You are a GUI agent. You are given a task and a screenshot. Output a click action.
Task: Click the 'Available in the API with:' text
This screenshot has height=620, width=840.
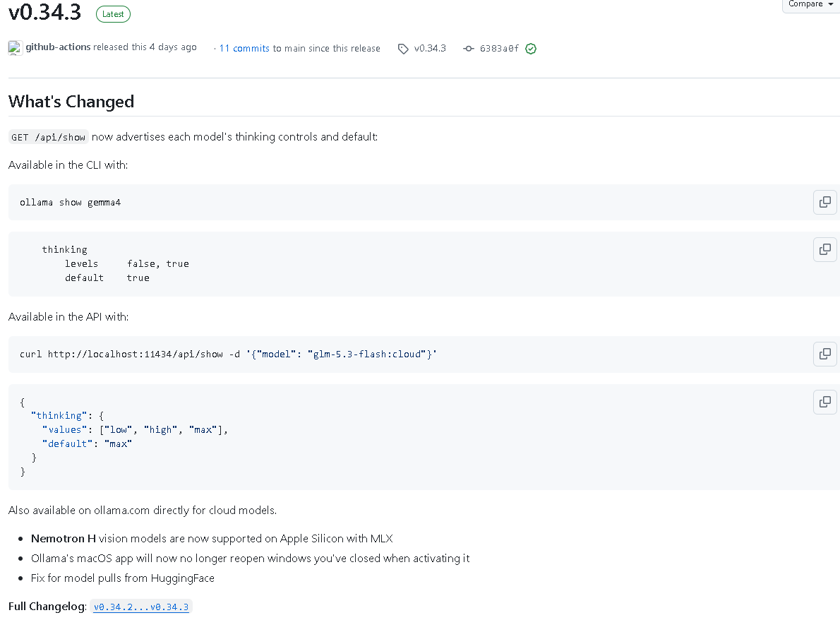pos(68,316)
